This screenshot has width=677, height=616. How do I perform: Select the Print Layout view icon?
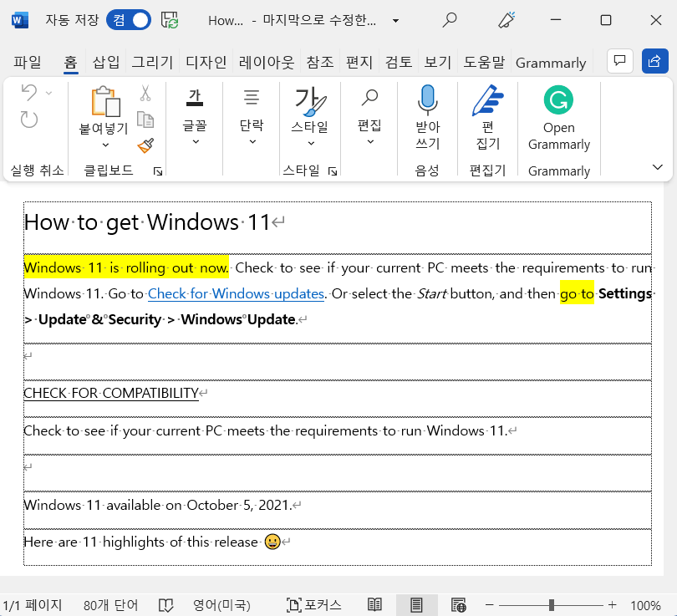coord(416,605)
